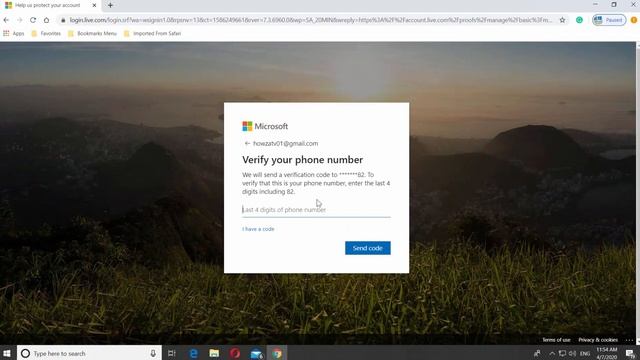Screen dimensions: 640x360
Task: Launch Microsoft Edge from taskbar
Action: click(193, 353)
